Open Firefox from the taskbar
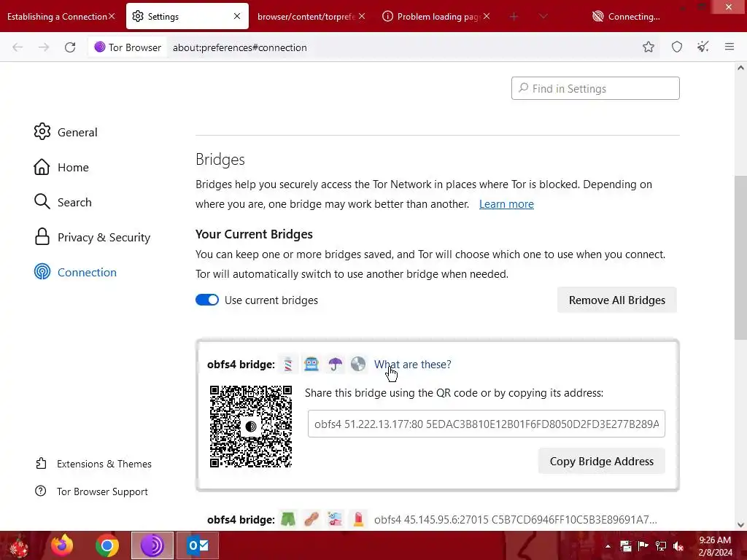This screenshot has width=747, height=560. pos(62,545)
